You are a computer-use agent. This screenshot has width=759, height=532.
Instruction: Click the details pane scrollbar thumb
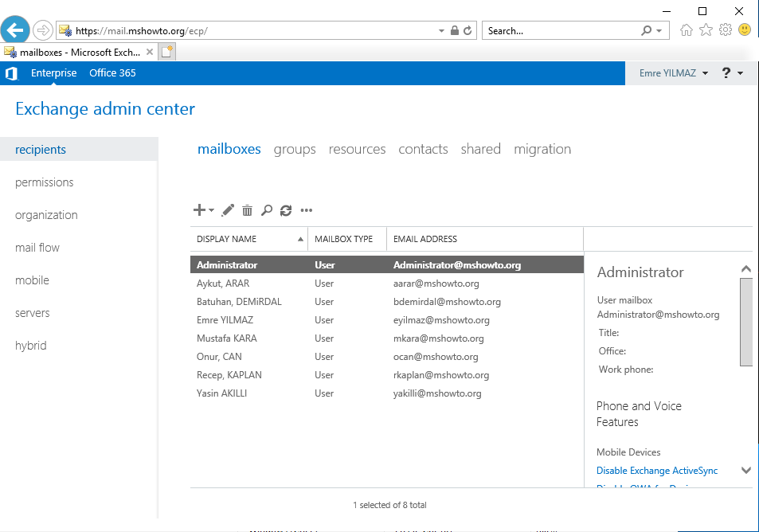pyautogui.click(x=746, y=322)
